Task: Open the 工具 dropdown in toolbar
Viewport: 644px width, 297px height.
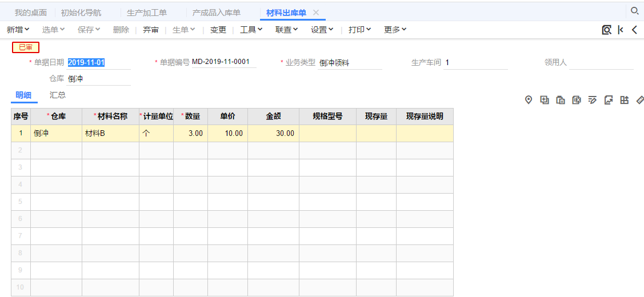Action: tap(251, 30)
